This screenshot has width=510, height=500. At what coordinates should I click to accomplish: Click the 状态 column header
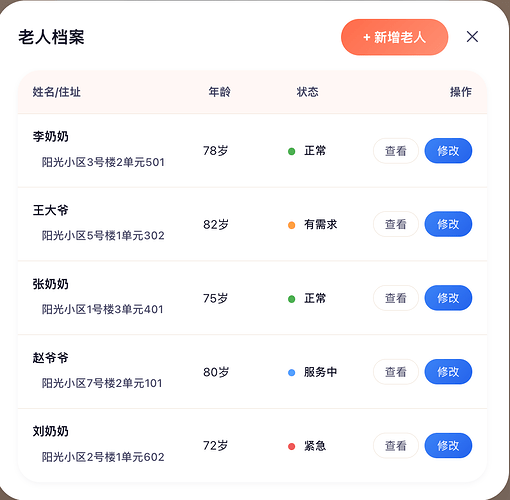click(x=307, y=92)
